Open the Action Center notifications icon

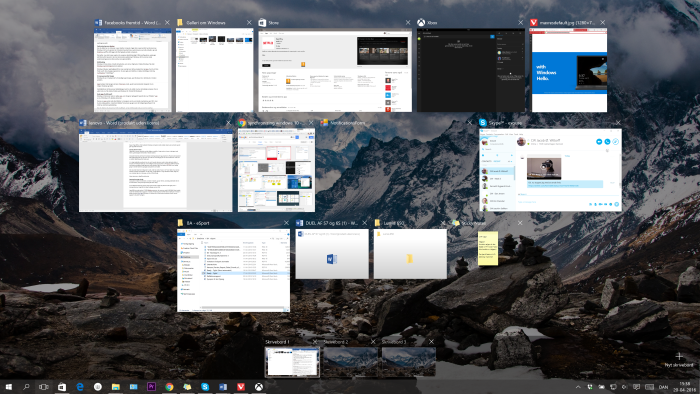coord(636,387)
